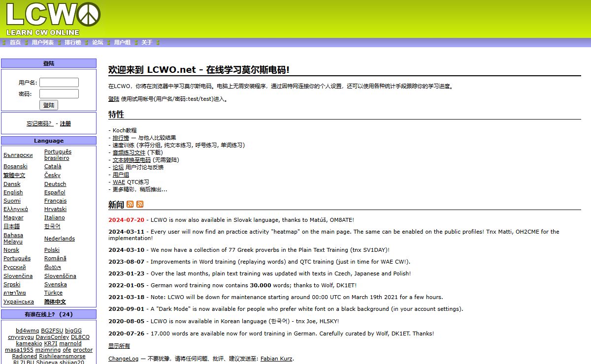This screenshot has height=364, width=591.
Task: Choose Bosanski language
Action: tap(15, 166)
